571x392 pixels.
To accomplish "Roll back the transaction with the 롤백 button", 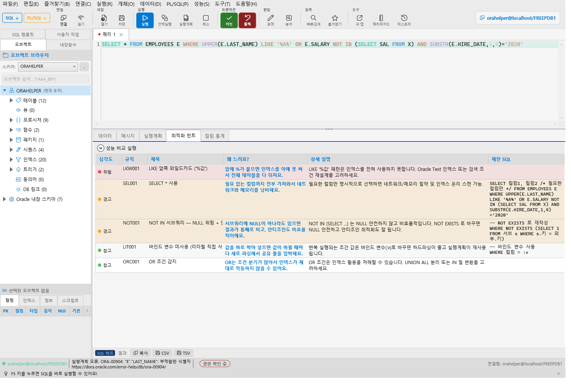I will coord(247,20).
